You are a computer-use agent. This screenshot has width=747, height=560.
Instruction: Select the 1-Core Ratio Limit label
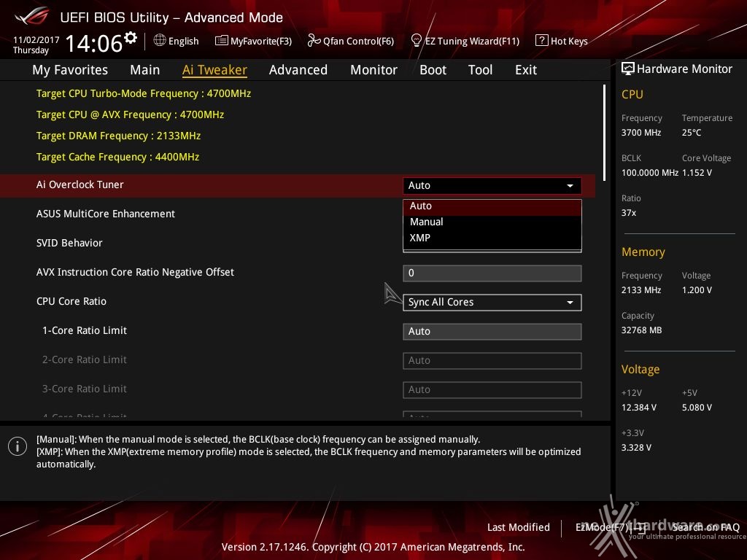(85, 330)
